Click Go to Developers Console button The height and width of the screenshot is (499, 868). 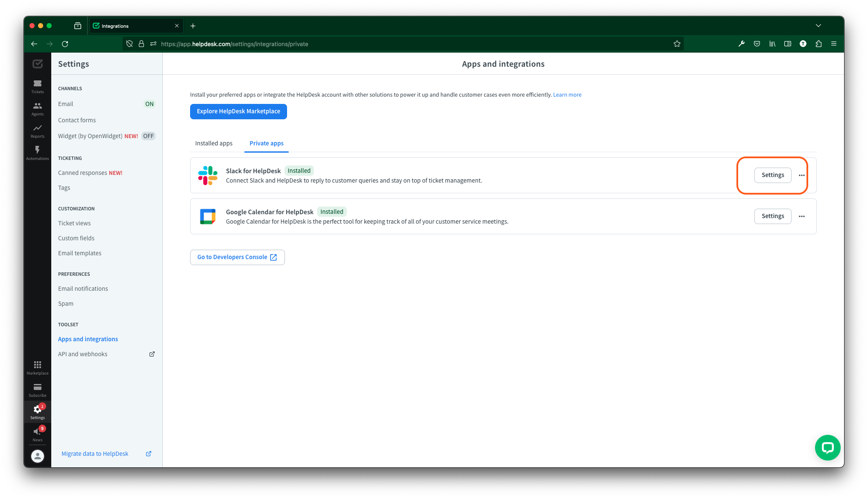point(237,257)
